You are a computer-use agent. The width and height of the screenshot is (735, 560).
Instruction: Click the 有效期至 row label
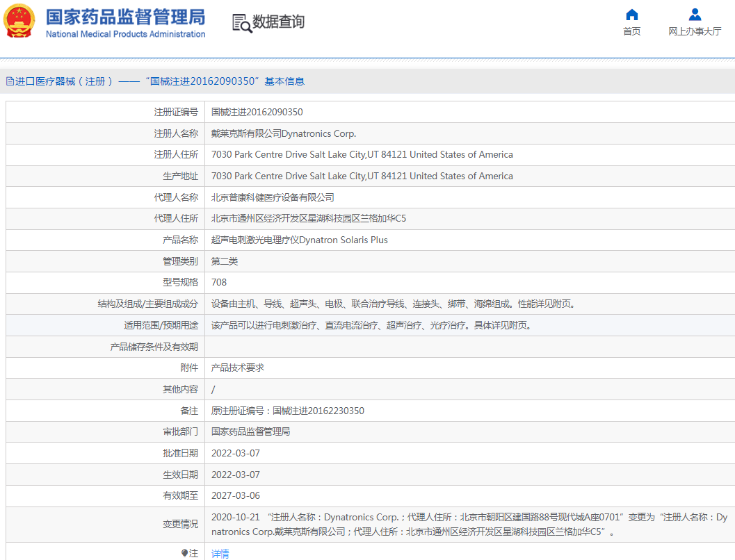pyautogui.click(x=181, y=496)
